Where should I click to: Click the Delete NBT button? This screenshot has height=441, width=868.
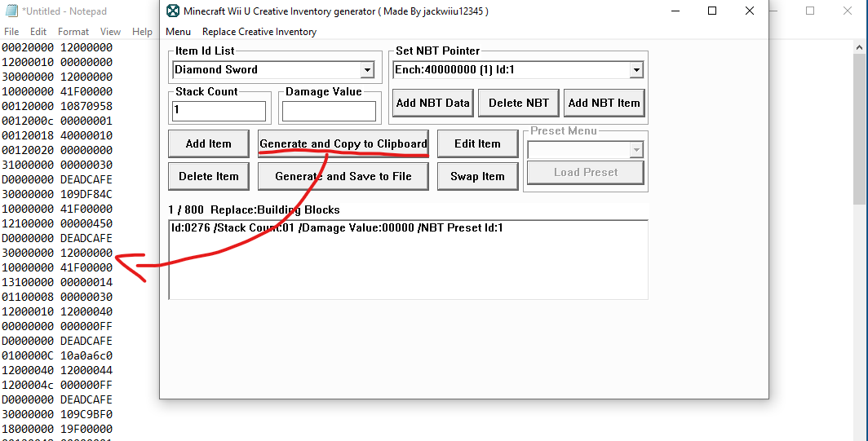pos(519,103)
